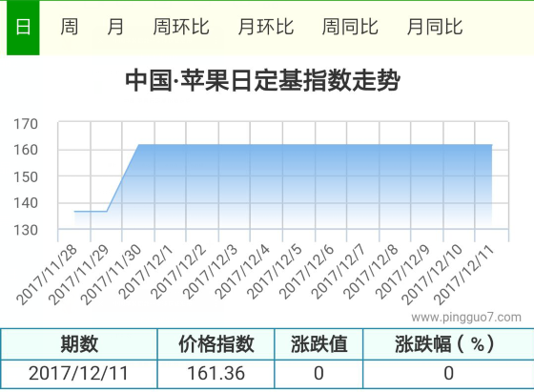534x392 pixels.
Task: Click the 期数 column header
Action: coord(79,344)
